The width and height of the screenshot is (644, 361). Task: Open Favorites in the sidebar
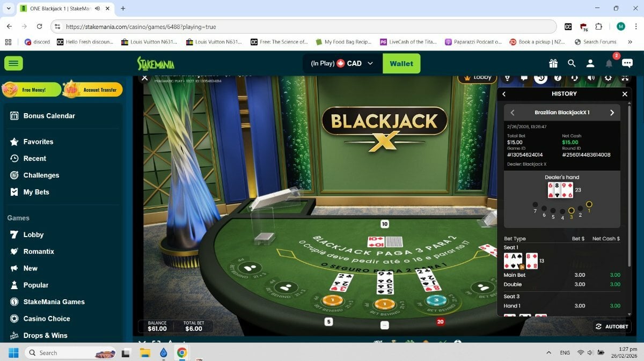click(38, 142)
